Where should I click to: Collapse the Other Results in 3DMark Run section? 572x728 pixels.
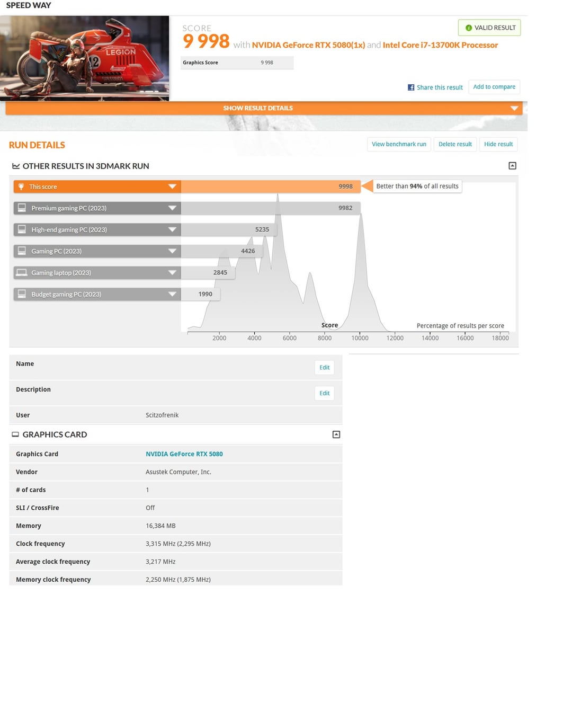(x=512, y=166)
